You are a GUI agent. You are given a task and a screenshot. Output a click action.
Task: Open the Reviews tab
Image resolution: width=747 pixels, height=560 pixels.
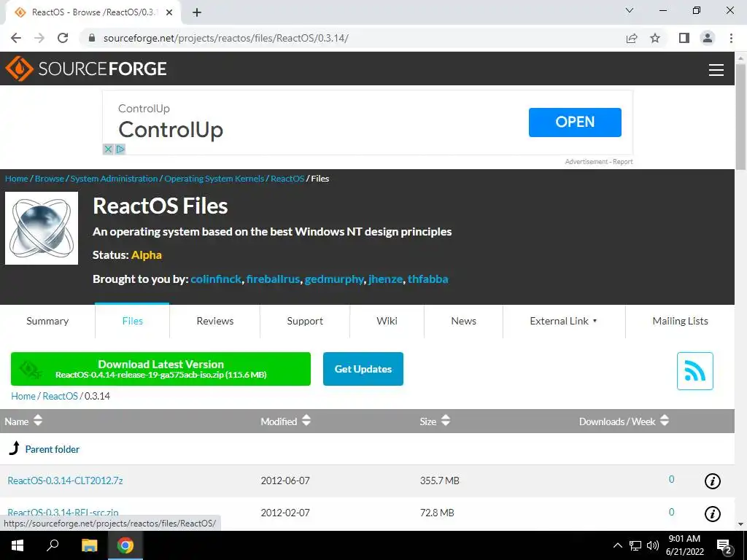tap(215, 322)
